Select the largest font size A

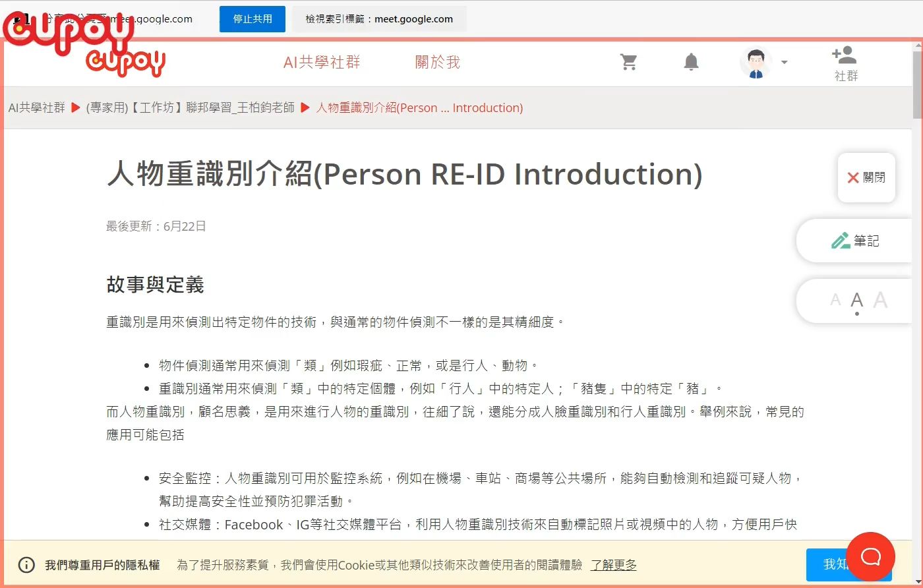879,300
